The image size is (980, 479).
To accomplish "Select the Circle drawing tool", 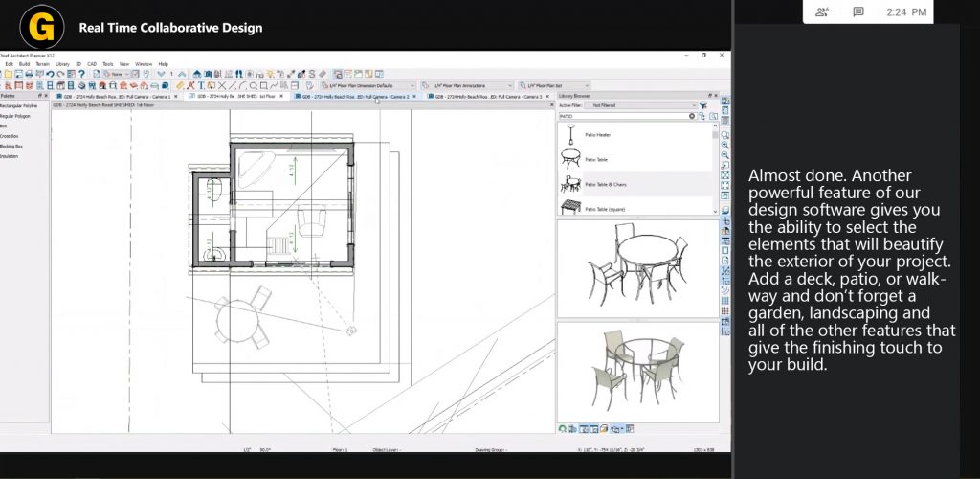I will 253,85.
